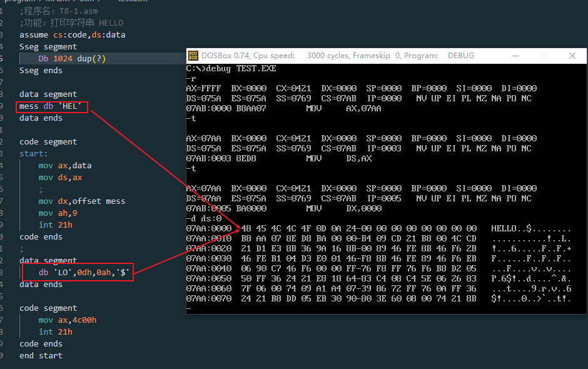Click the 'end start' final line
Viewport: 588px width, 369px height.
pyautogui.click(x=41, y=355)
